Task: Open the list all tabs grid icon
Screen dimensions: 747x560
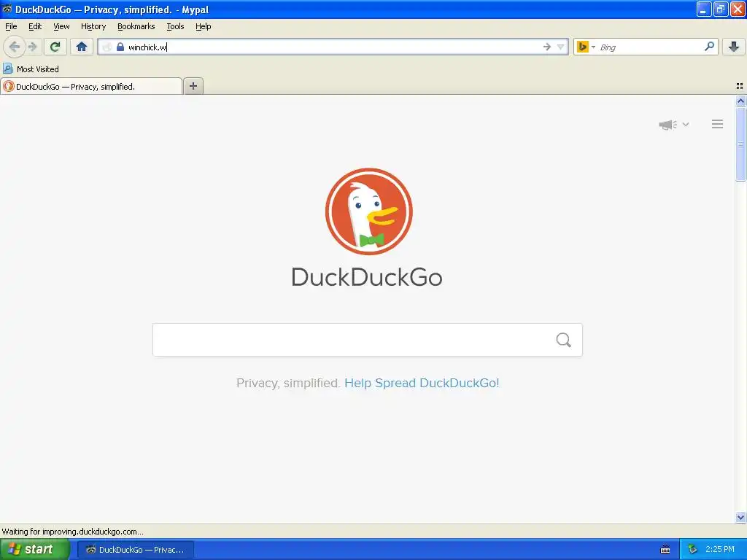Action: pyautogui.click(x=740, y=86)
